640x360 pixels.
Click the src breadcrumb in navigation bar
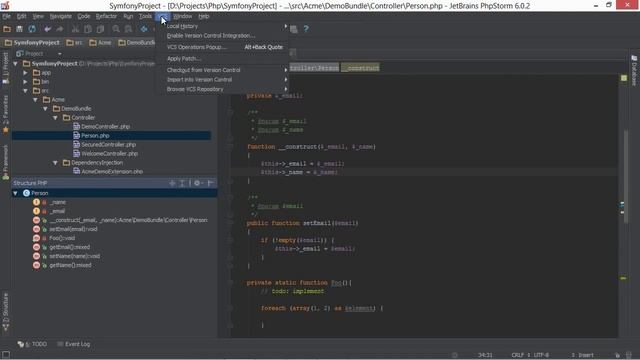tap(74, 42)
